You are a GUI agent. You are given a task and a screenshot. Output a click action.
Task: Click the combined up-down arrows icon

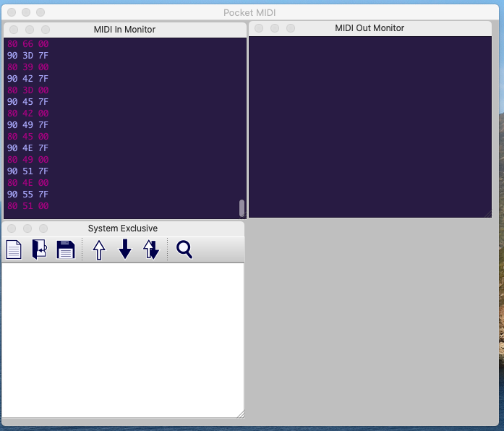coord(151,249)
